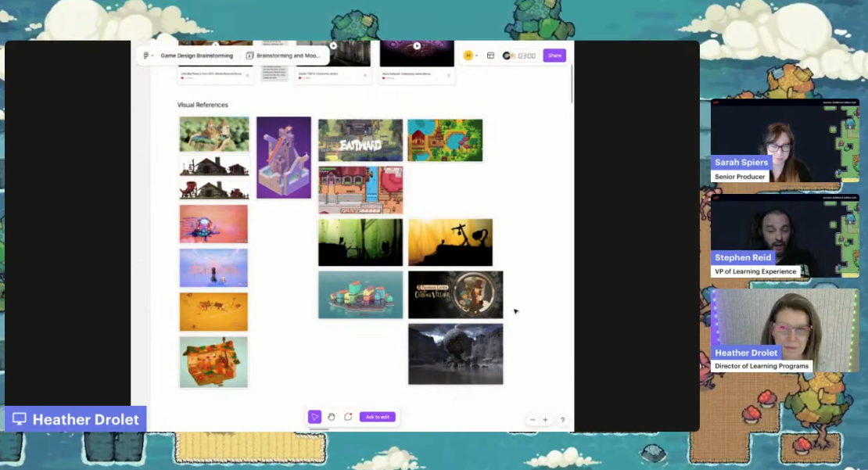This screenshot has width=868, height=470.
Task: Select the lower cabin image with red barrel
Action: (x=214, y=189)
